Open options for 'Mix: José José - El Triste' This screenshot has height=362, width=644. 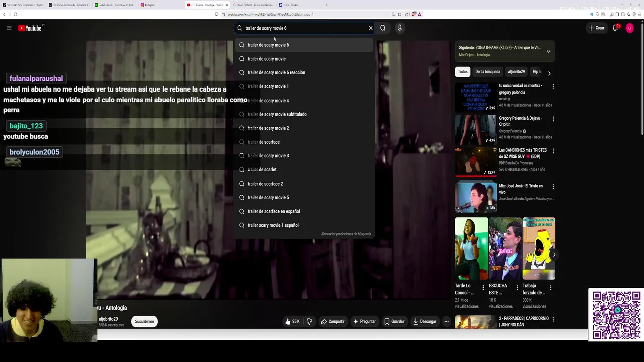tap(553, 186)
